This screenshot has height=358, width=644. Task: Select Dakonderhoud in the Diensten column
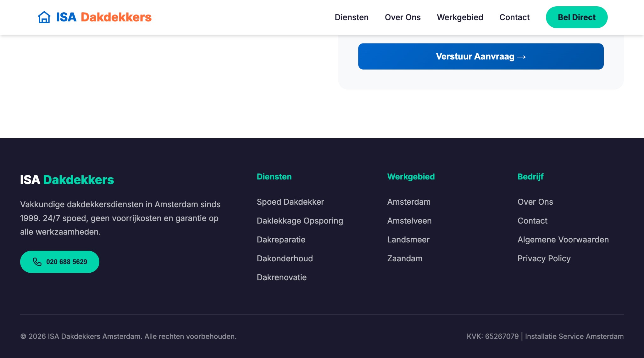pyautogui.click(x=285, y=259)
